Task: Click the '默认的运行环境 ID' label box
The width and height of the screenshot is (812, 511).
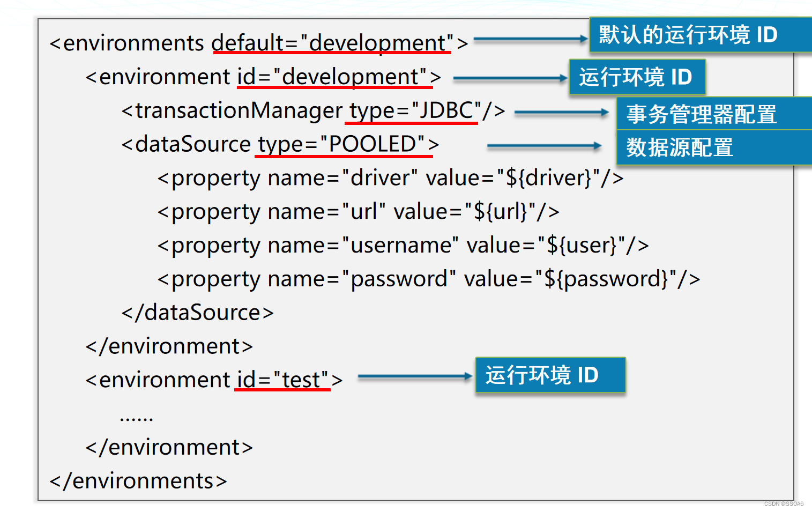Action: 701,35
